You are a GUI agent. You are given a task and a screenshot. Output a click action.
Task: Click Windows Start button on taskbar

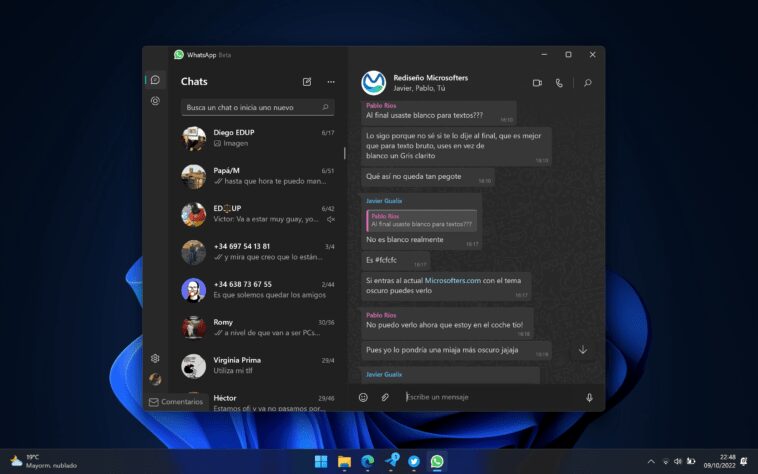coord(321,461)
